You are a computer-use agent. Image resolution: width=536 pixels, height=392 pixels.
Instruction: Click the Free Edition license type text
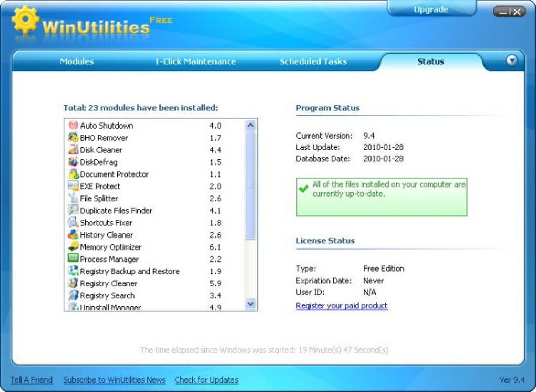pyautogui.click(x=384, y=269)
